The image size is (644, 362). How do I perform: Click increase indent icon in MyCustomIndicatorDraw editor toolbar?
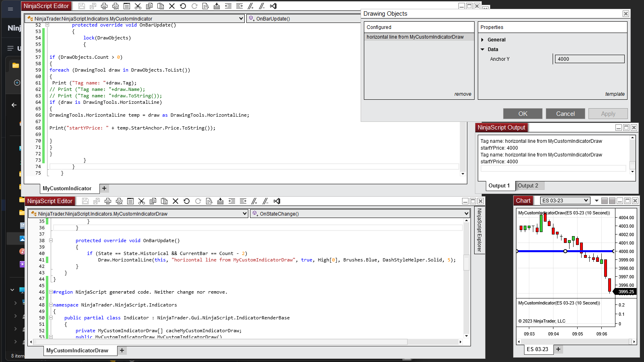[243, 201]
